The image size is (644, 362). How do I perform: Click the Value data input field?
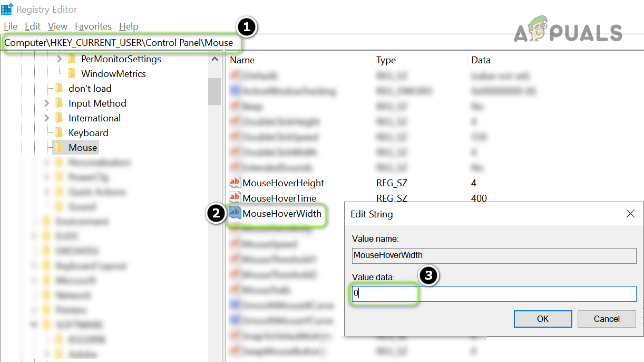(x=494, y=294)
